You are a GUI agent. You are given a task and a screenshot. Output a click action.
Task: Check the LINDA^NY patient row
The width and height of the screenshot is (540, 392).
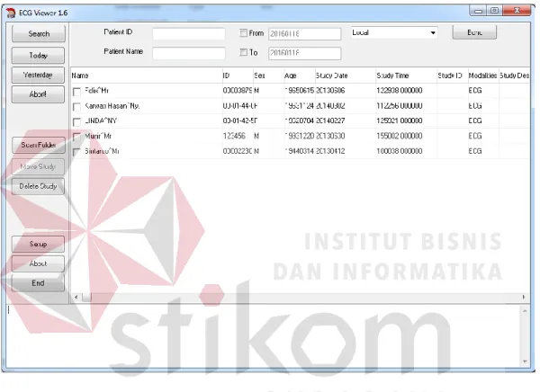pos(76,122)
